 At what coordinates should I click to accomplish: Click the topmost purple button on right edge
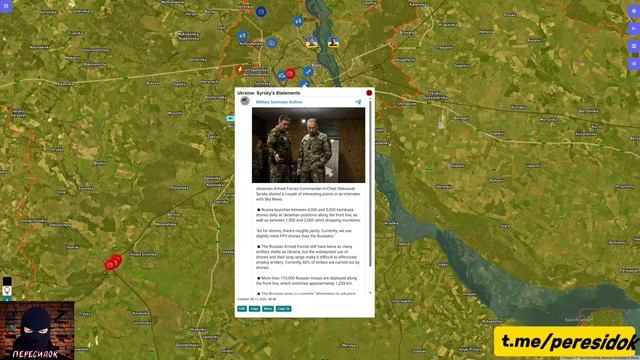click(634, 11)
